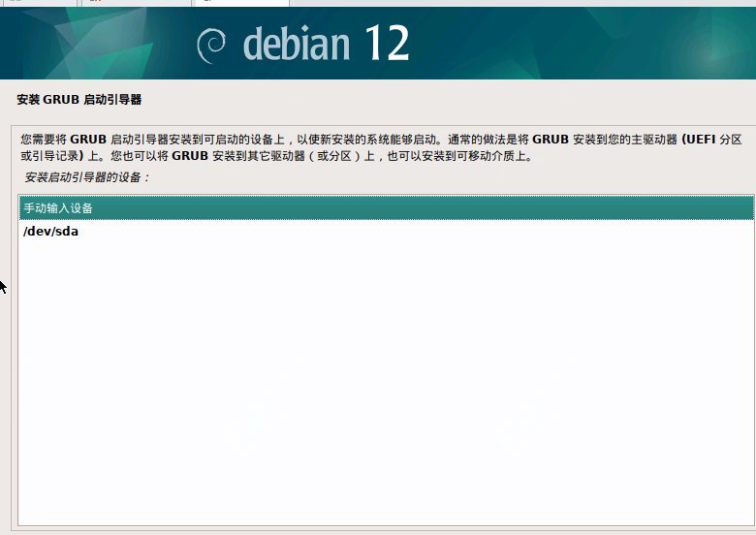Click the empty space right of /dev/sda
This screenshot has width=756, height=535.
[x=388, y=232]
